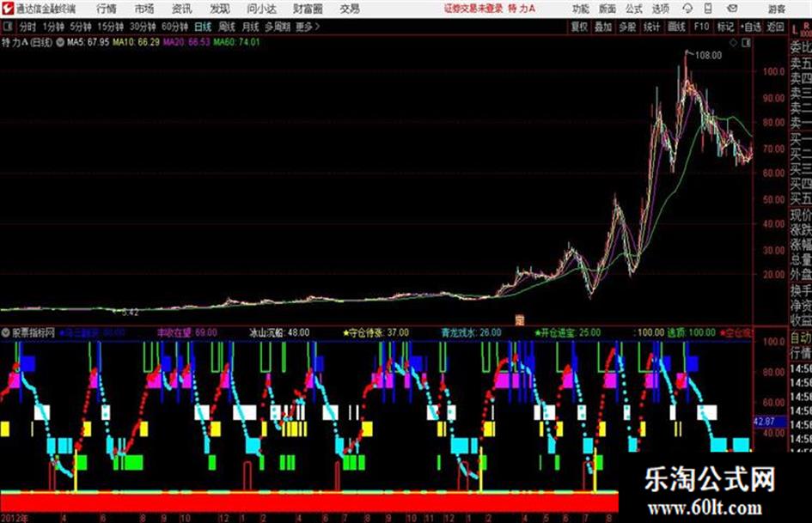
Task: Switch to the 15分钟 period tab
Action: coord(111,27)
